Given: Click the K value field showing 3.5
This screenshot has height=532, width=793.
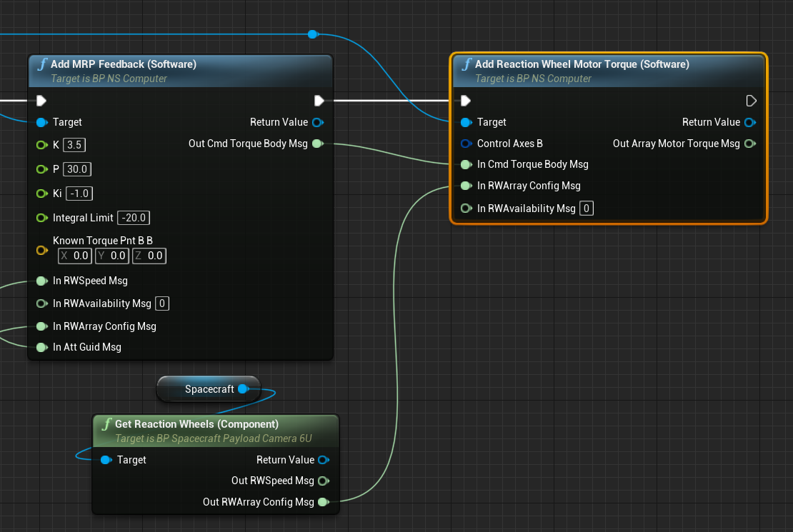Looking at the screenshot, I should pyautogui.click(x=74, y=145).
